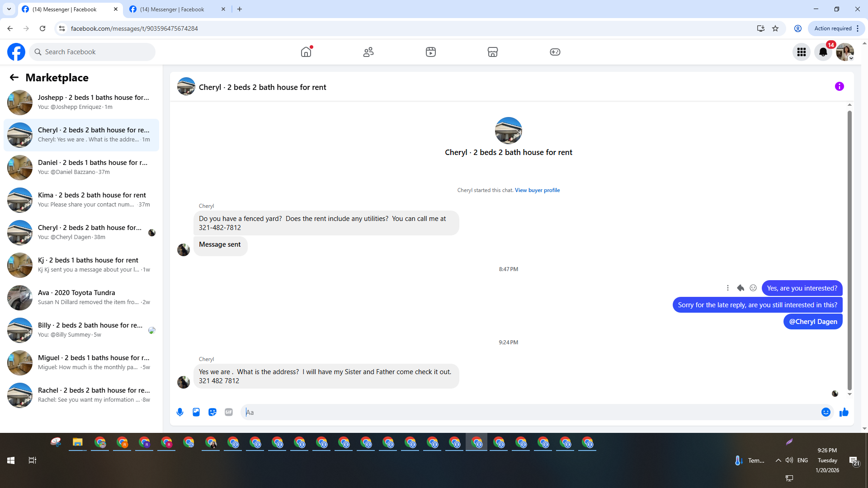Open the tab search dropdown
The image size is (868, 488).
[x=9, y=9]
